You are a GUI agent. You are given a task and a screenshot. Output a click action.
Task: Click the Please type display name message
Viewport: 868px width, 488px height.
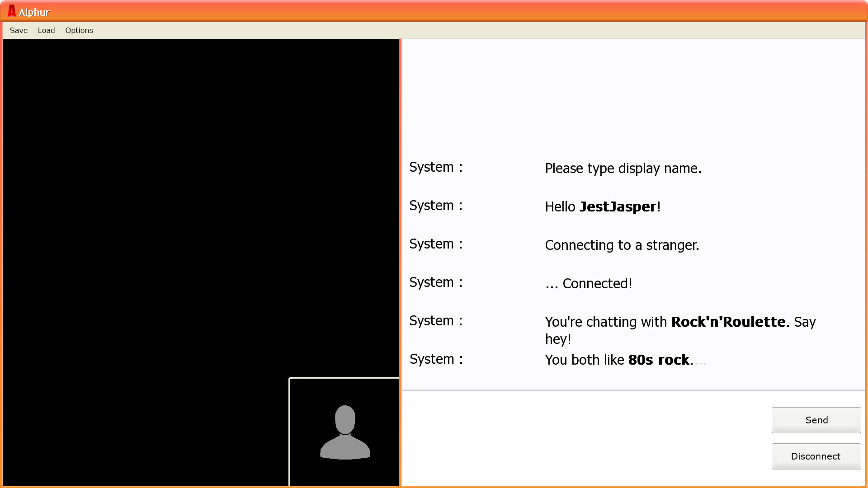[x=623, y=168]
